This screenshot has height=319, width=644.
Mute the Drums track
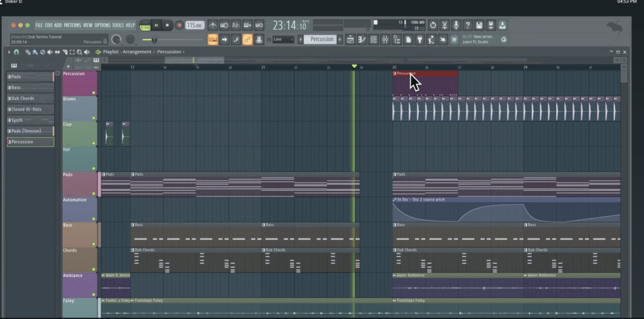[94, 117]
